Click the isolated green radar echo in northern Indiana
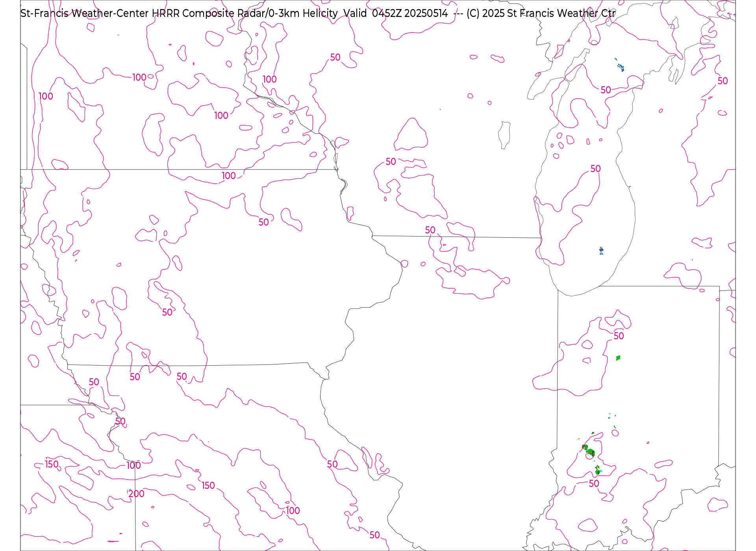Viewport: 756px width, 551px height. (618, 358)
